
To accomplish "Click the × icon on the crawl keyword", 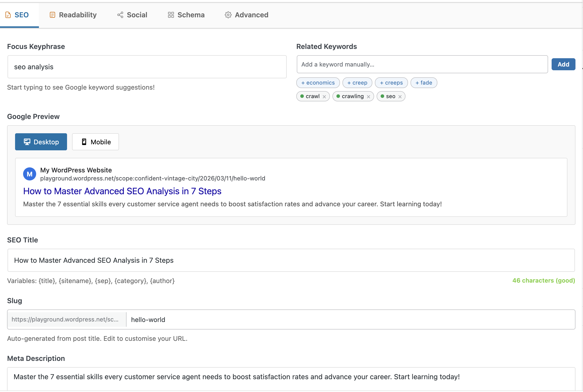I will (x=324, y=96).
